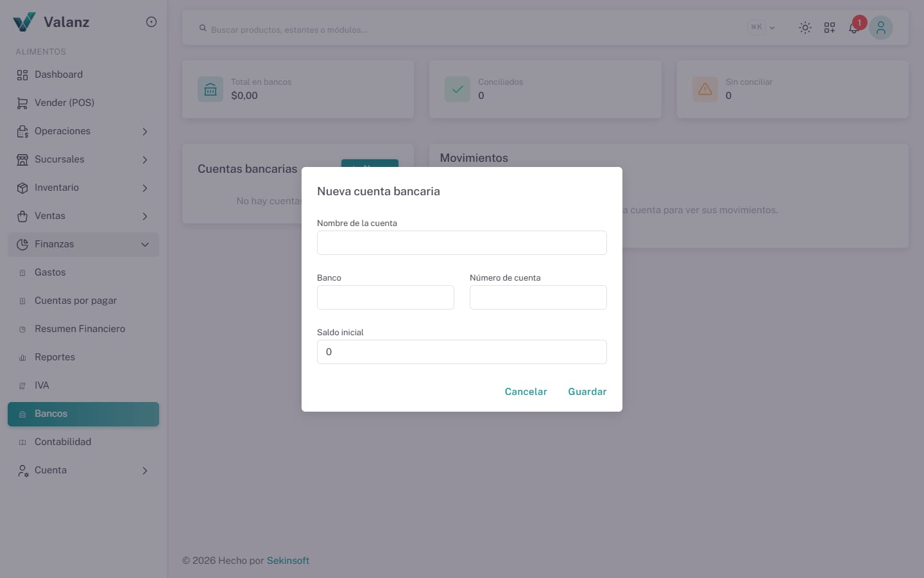Expand the Operaciones submenu chevron
The height and width of the screenshot is (578, 924).
145,132
